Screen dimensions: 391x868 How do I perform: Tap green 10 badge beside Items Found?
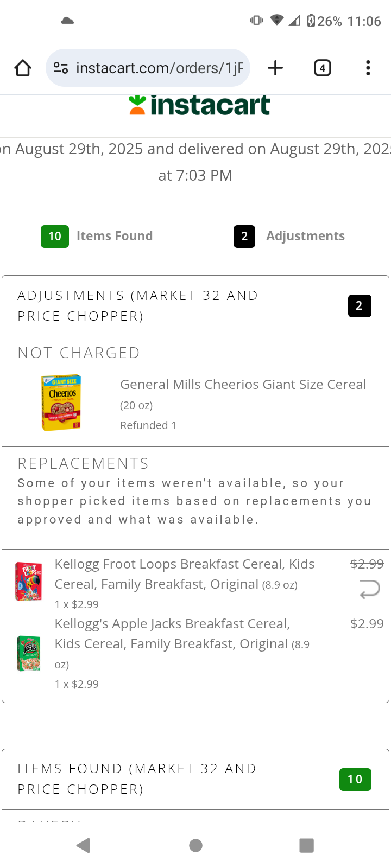click(55, 237)
